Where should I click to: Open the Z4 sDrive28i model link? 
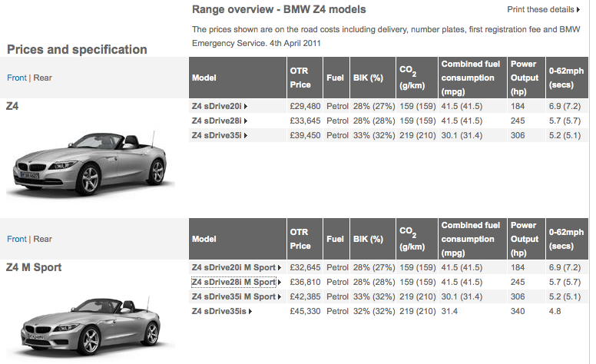pos(217,121)
